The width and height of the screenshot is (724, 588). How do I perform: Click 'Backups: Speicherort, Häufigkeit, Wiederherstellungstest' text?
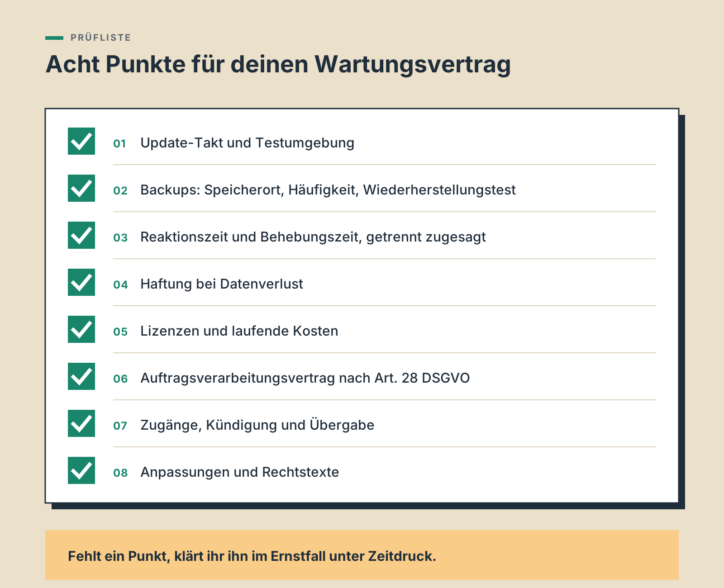coord(328,190)
